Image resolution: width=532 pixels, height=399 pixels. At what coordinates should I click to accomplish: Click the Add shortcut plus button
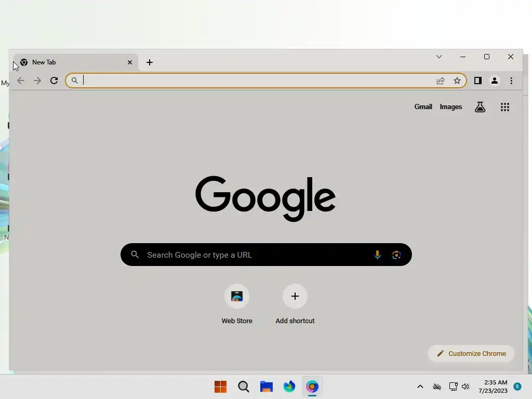[295, 296]
